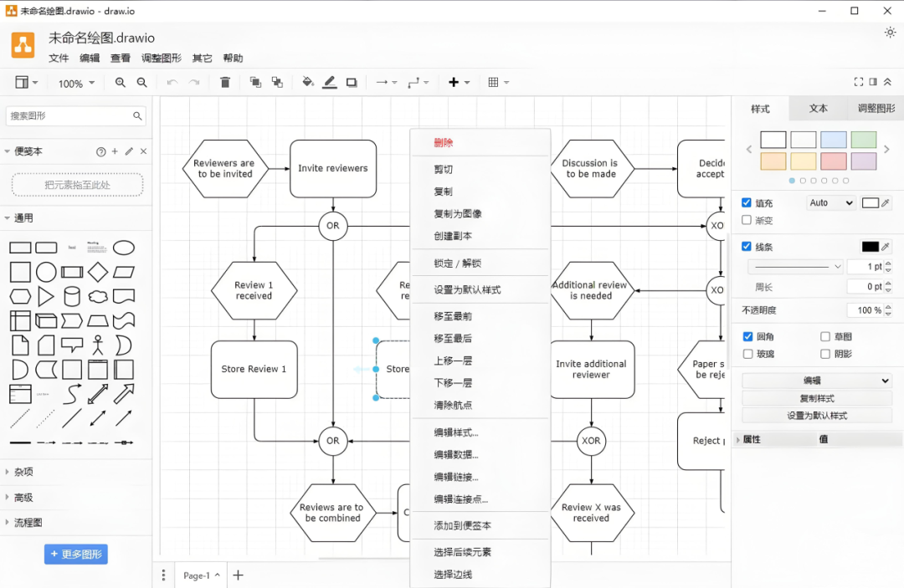Click the trash delete icon in toolbar

(x=224, y=83)
